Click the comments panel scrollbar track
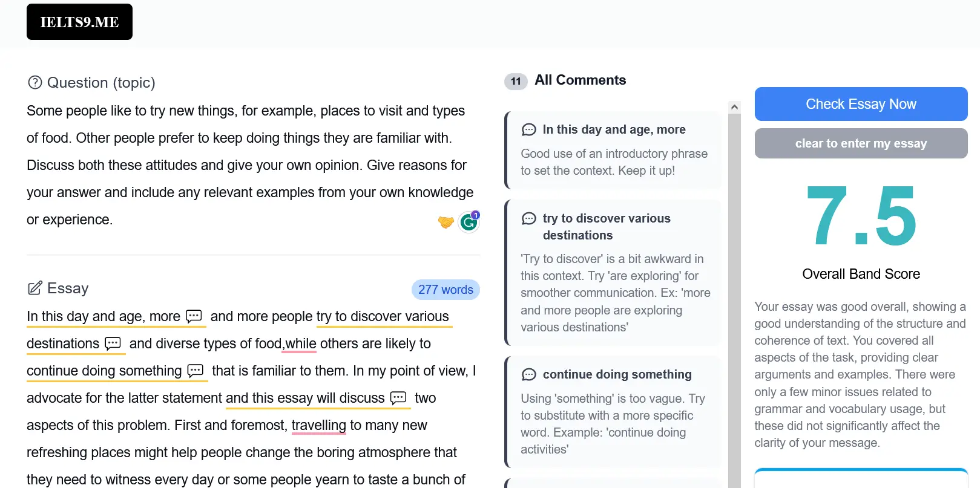Screen dimensions: 980x488 [x=734, y=302]
